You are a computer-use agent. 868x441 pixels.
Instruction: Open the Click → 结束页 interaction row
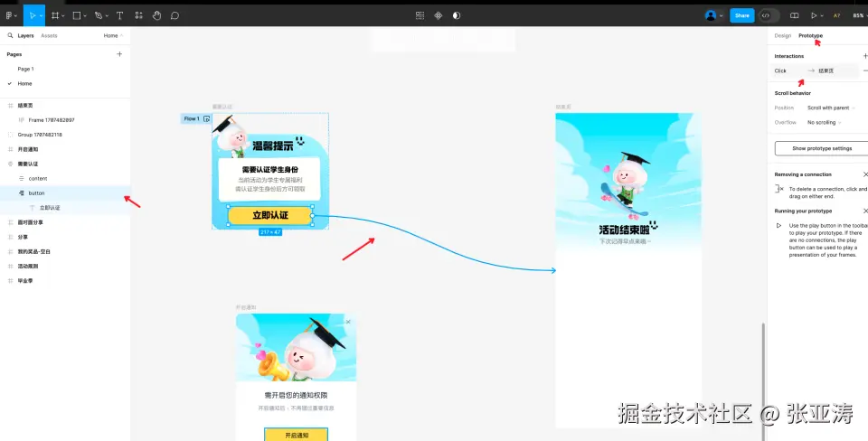coord(815,70)
